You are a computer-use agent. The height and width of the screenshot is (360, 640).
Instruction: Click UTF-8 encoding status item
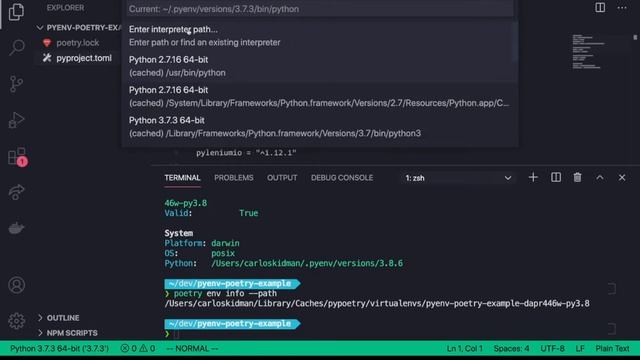tap(553, 349)
